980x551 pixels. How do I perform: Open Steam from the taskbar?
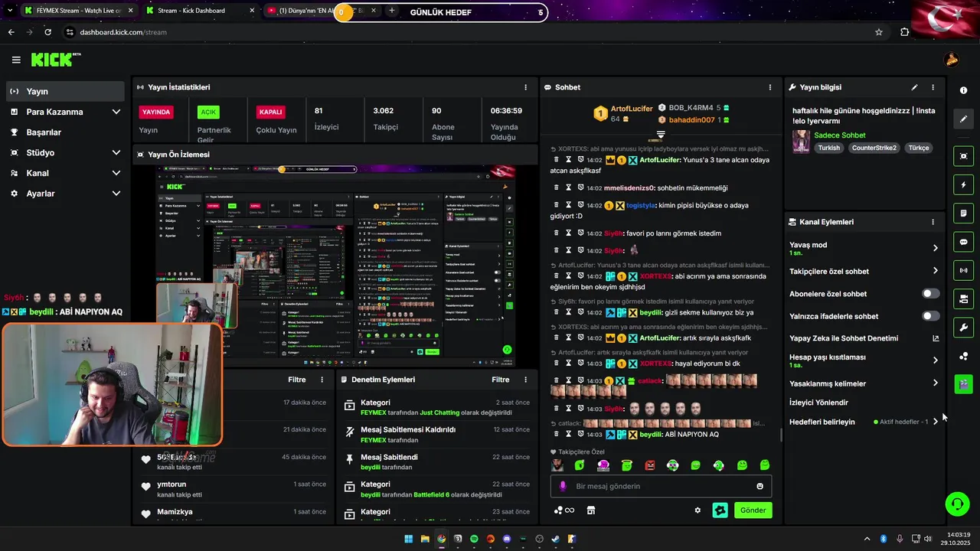pos(556,539)
